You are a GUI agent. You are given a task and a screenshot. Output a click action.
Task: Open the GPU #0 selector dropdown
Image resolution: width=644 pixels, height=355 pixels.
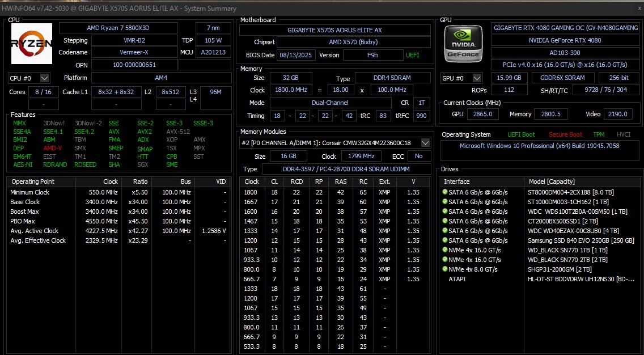477,78
